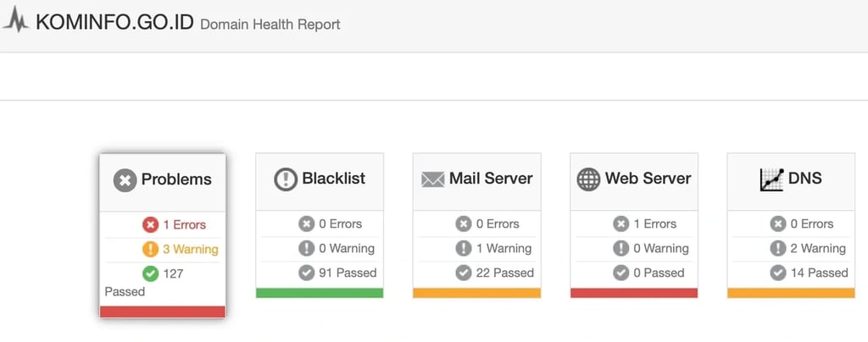Viewport: 868px width, 342px height.
Task: Click the red error icon in Problems
Action: coord(151,224)
